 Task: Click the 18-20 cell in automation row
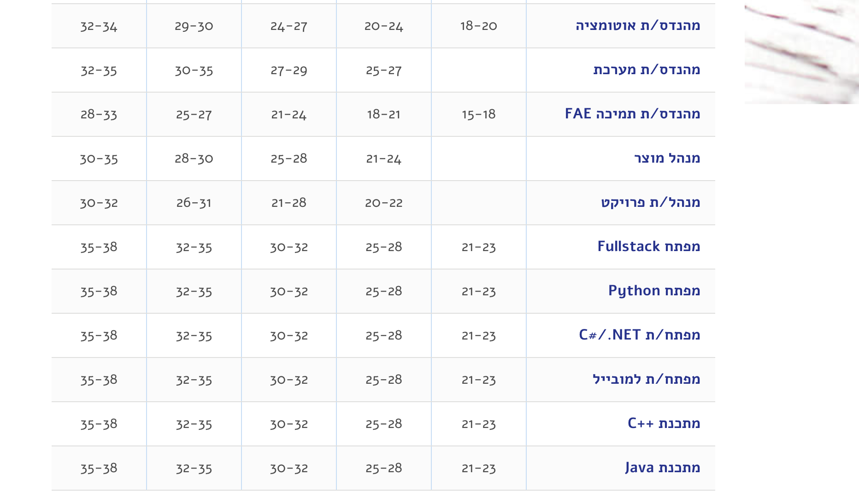478,26
